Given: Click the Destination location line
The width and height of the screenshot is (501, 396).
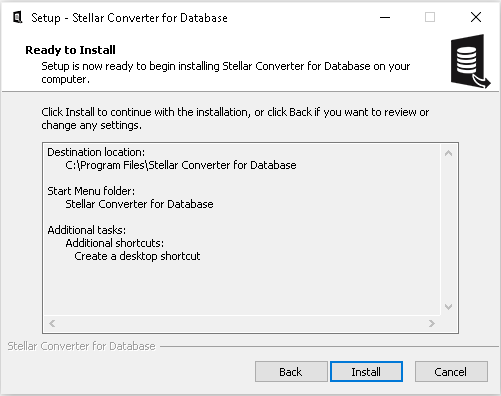Looking at the screenshot, I should click(x=96, y=152).
